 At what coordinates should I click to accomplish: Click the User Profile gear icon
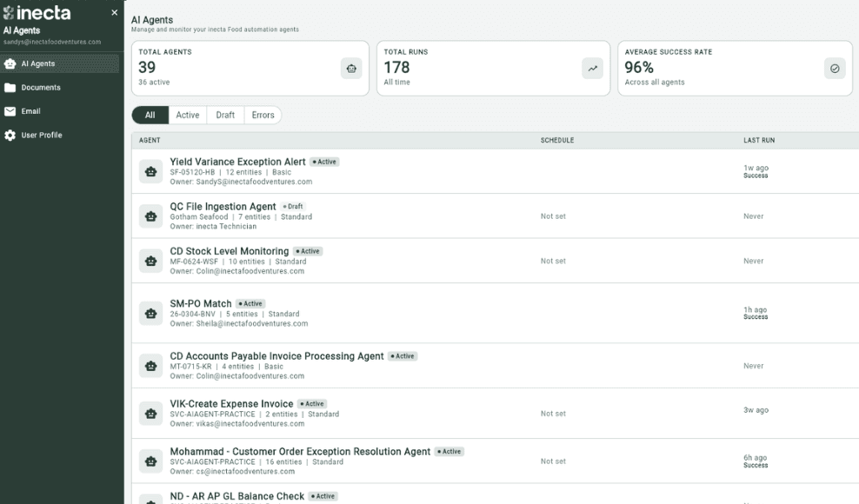(x=10, y=136)
